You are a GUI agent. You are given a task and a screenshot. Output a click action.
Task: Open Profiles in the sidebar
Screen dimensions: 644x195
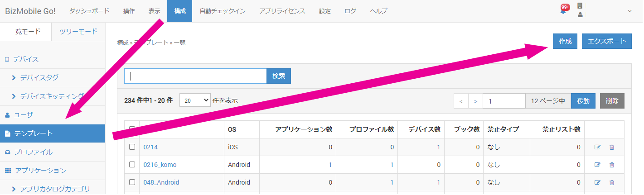pos(33,152)
